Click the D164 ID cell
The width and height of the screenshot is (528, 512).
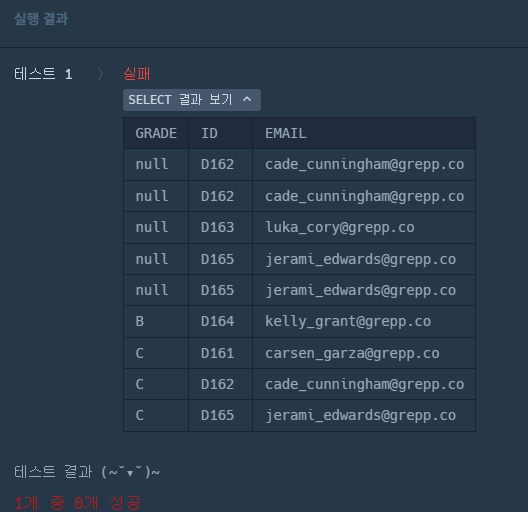pos(221,321)
